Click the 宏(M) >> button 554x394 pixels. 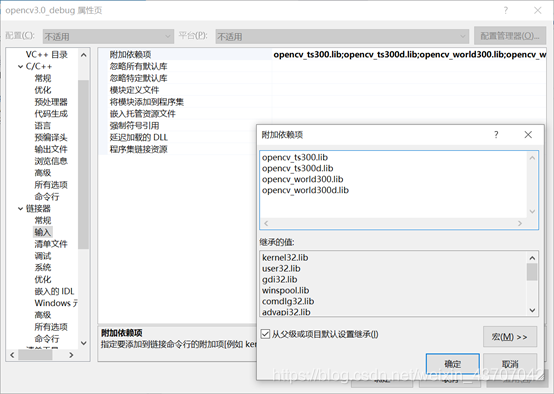(x=510, y=337)
